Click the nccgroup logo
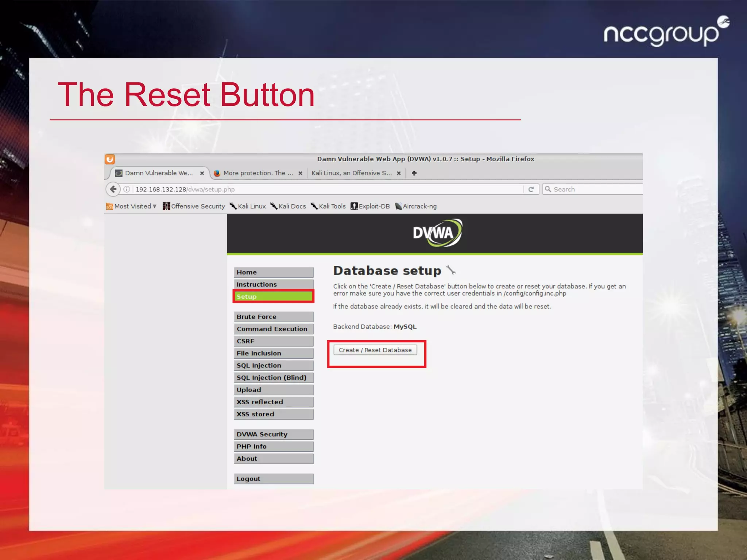Image resolution: width=747 pixels, height=560 pixels. tap(666, 32)
